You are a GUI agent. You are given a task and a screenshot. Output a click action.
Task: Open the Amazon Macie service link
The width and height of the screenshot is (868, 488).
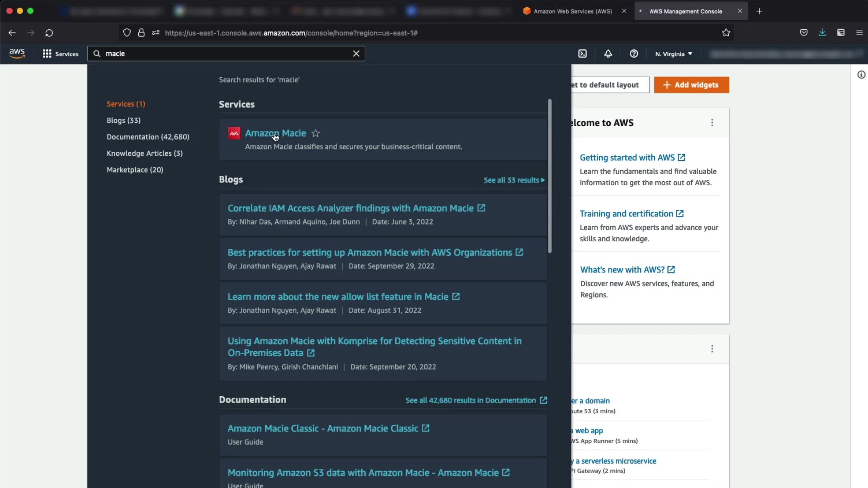click(275, 133)
